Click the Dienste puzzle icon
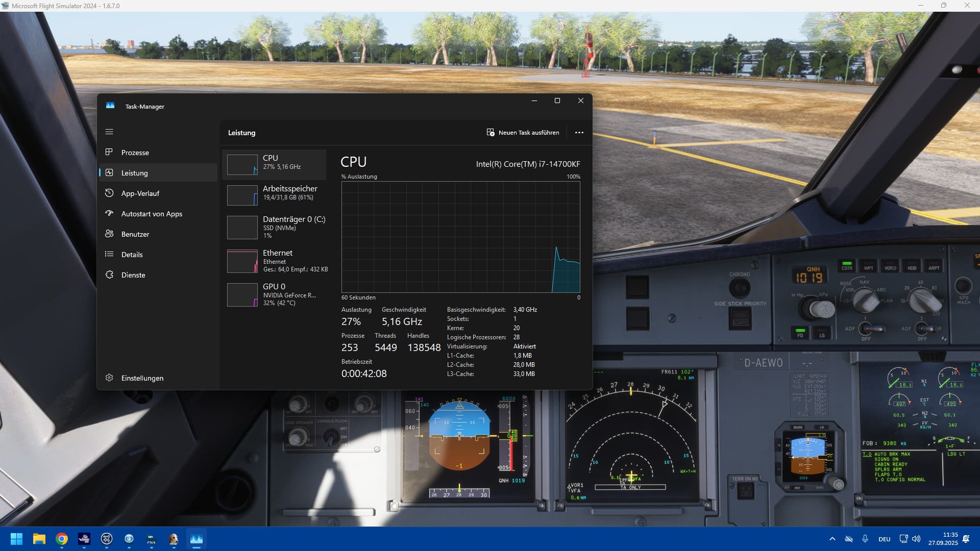 click(x=109, y=274)
